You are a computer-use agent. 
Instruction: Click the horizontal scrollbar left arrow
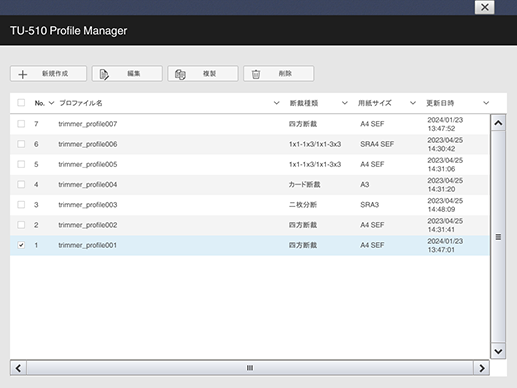pos(18,368)
